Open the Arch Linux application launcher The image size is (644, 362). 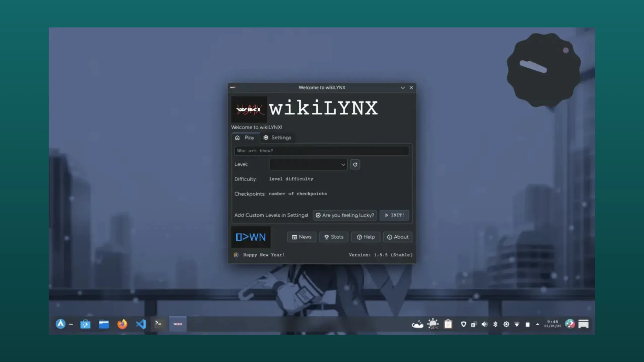[61, 324]
